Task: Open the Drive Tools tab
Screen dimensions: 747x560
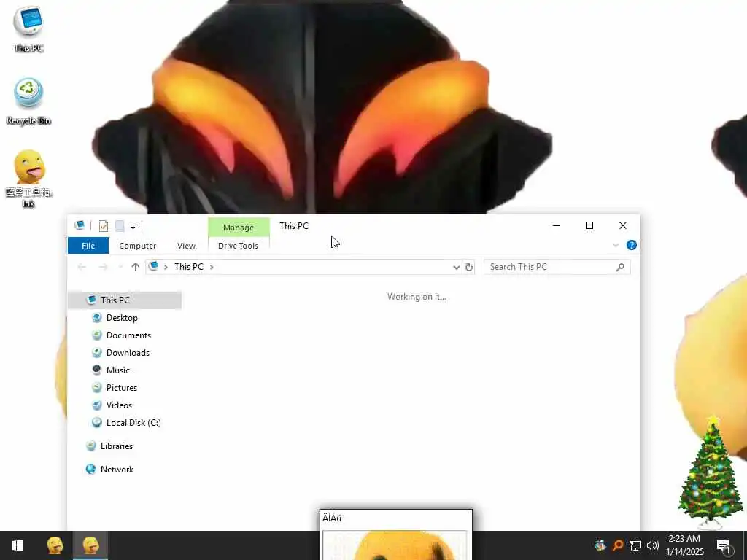Action: pos(239,246)
